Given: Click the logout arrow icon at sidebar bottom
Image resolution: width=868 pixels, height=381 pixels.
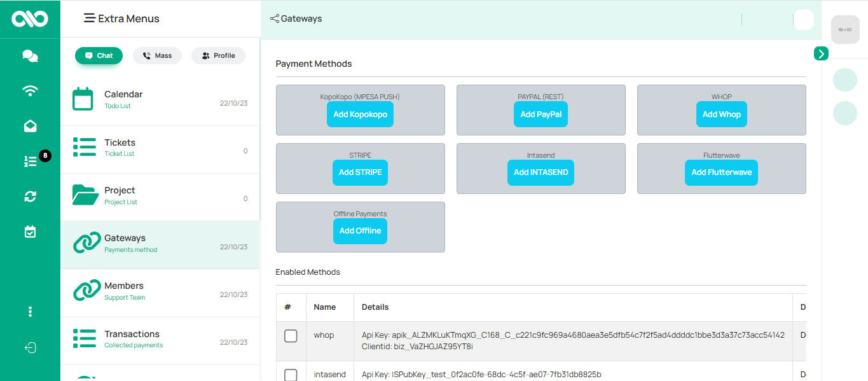Looking at the screenshot, I should tap(29, 348).
